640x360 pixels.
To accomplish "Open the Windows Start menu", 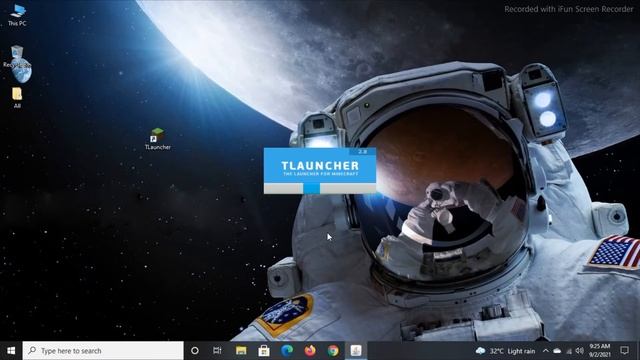I will (11, 351).
